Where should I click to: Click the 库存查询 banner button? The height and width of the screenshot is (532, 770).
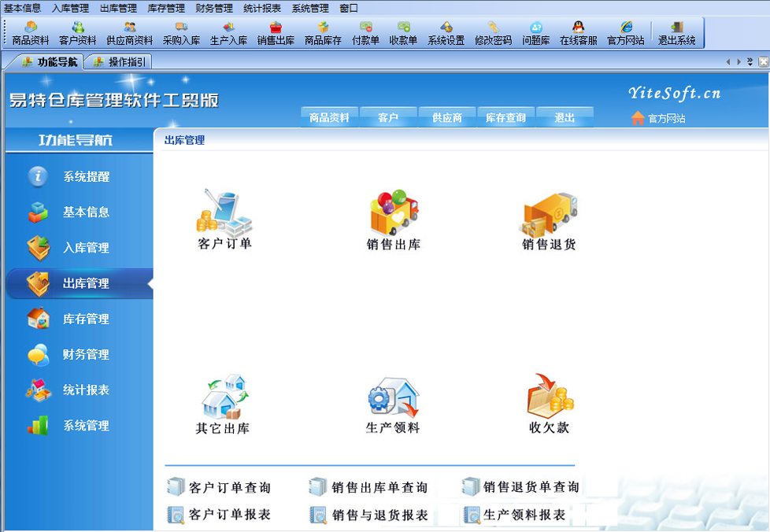[x=505, y=118]
